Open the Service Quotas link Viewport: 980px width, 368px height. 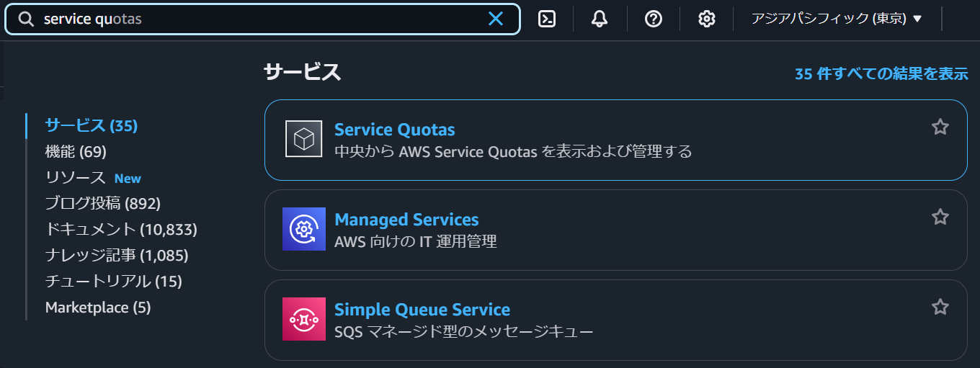[394, 130]
